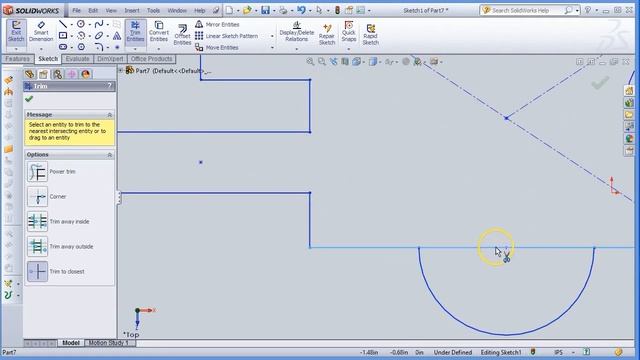Open the Window menu
Viewport: 640px width, 360px height.
[x=177, y=10]
